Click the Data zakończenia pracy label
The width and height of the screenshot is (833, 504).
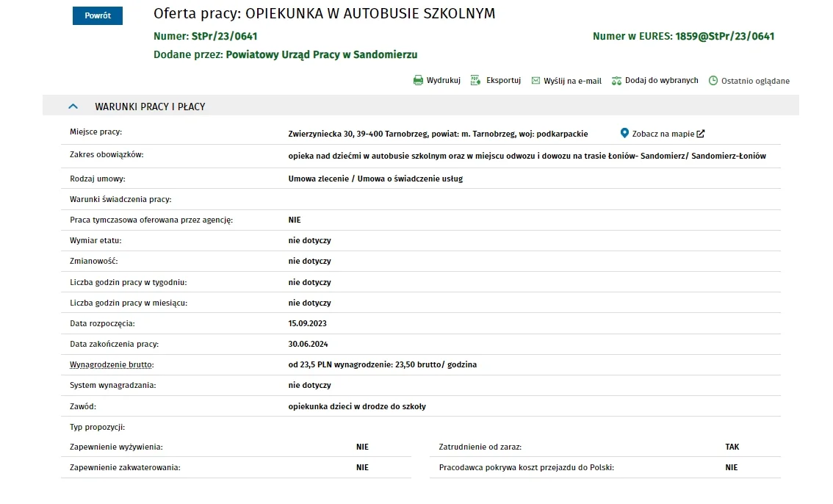(114, 344)
